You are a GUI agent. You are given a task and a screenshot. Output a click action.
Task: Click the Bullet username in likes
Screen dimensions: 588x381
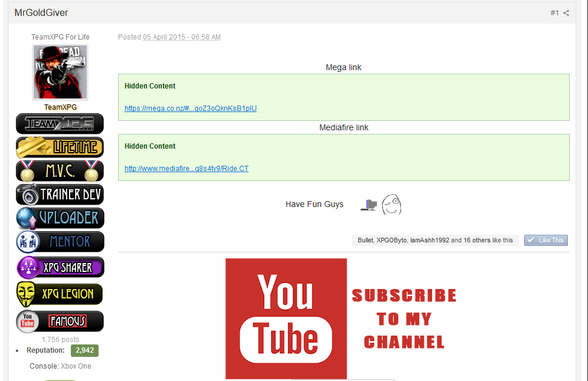(365, 240)
